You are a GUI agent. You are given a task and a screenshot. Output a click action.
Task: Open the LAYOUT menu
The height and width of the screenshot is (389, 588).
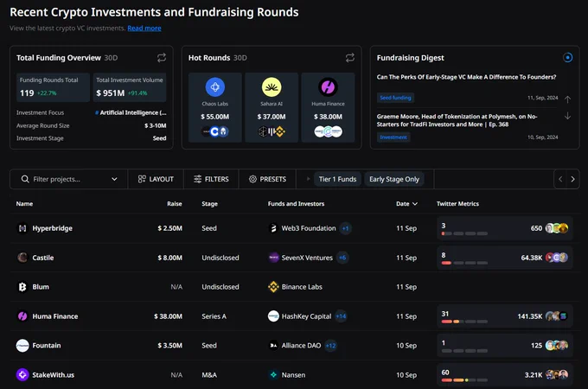(156, 179)
